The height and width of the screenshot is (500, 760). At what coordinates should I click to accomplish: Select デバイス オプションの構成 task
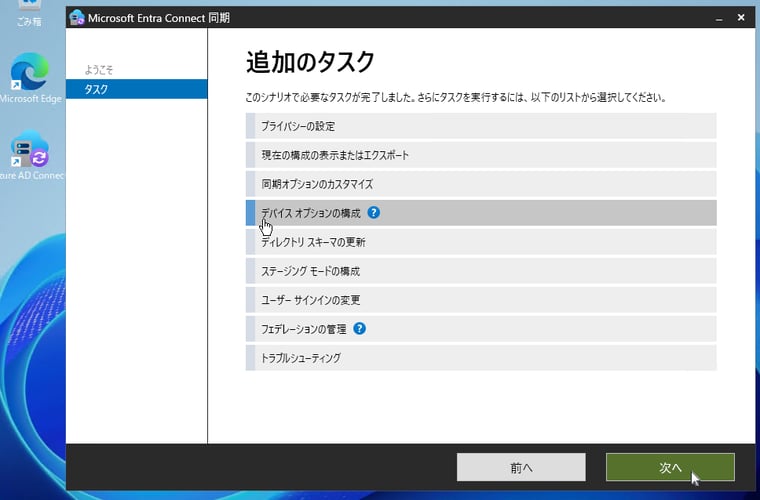point(481,213)
